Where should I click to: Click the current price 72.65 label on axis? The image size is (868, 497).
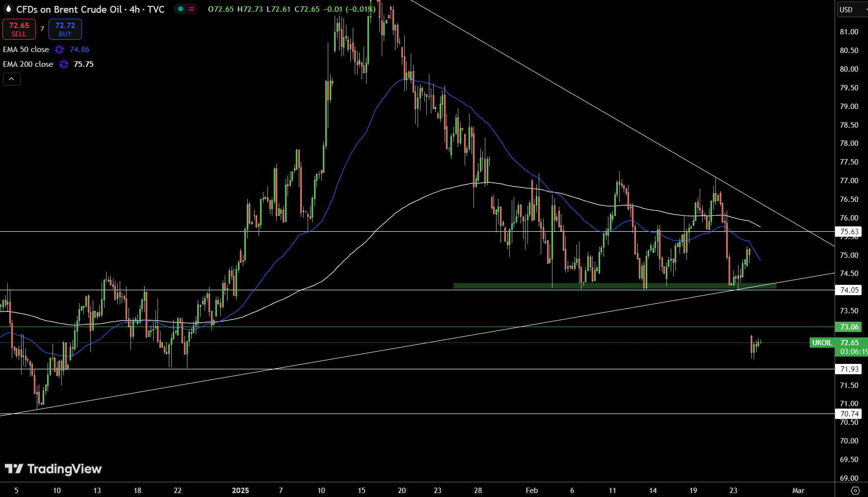(849, 343)
